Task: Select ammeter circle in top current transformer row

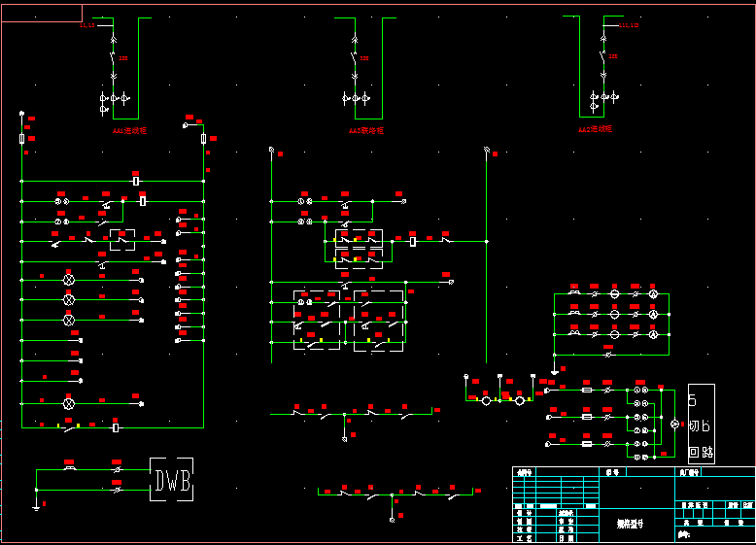Action: 653,294
